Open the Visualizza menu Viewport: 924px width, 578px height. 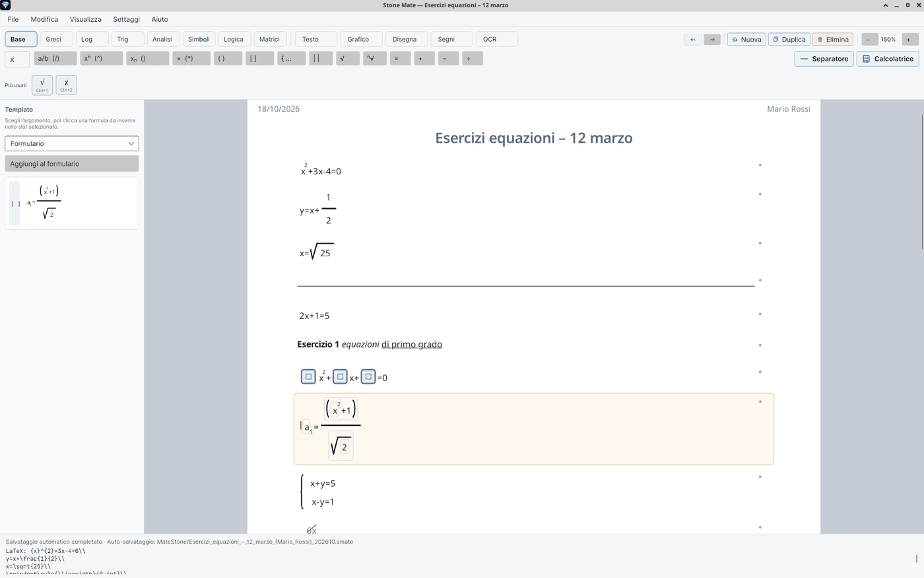click(86, 19)
